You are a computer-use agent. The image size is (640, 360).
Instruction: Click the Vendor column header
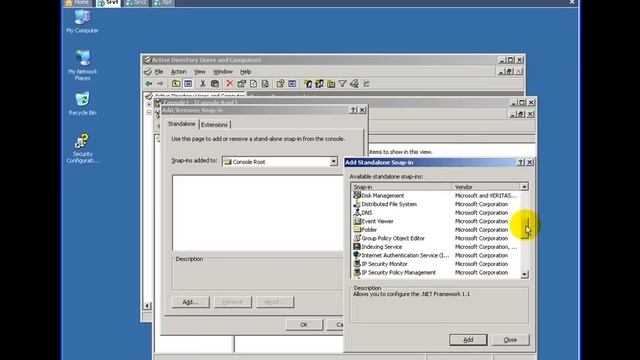point(486,187)
